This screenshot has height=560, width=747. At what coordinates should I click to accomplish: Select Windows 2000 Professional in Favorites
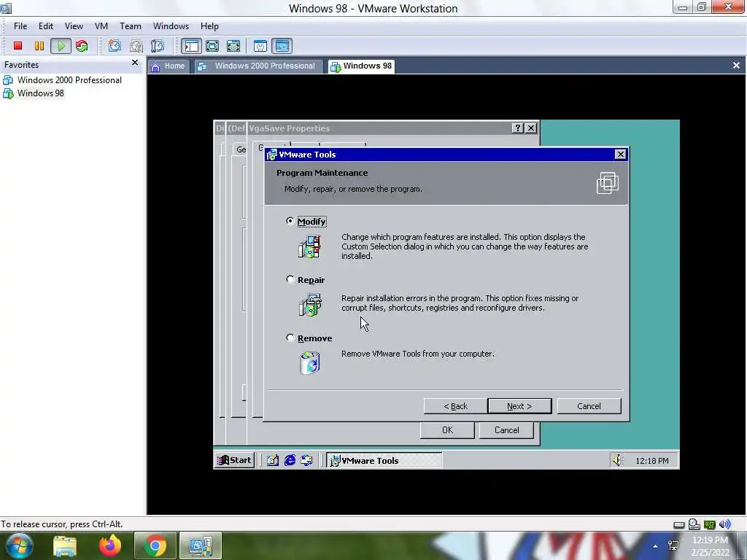point(63,80)
